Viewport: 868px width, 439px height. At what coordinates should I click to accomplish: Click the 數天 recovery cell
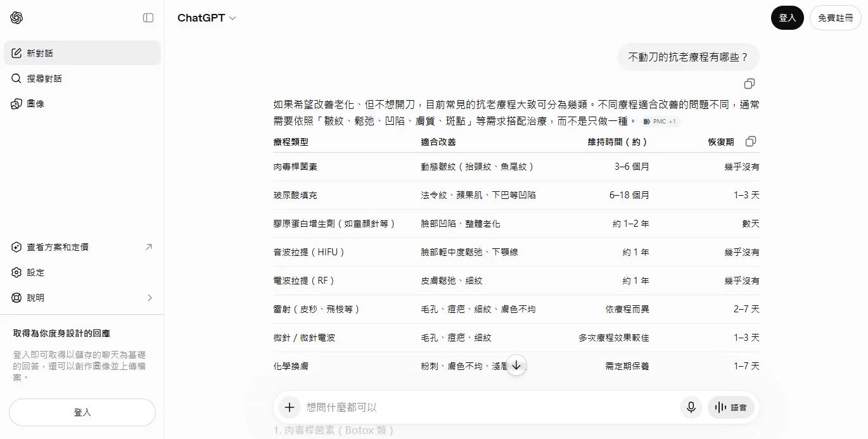tap(751, 224)
